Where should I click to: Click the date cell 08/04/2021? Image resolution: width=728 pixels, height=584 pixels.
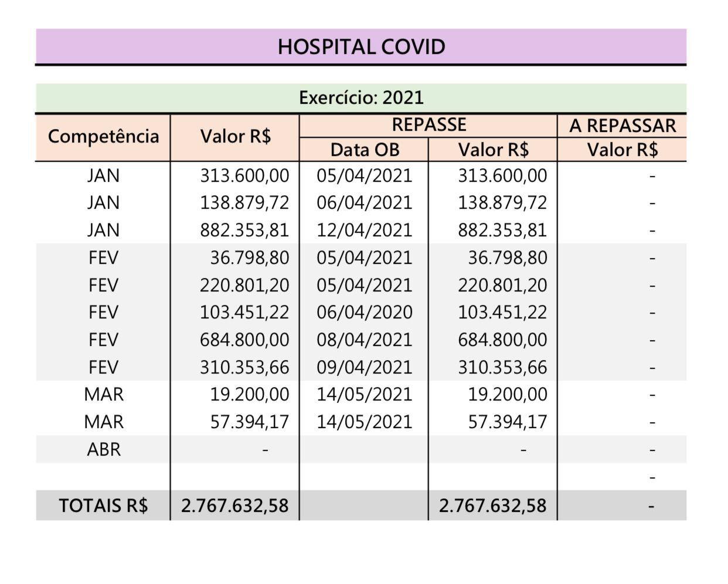[x=364, y=339]
